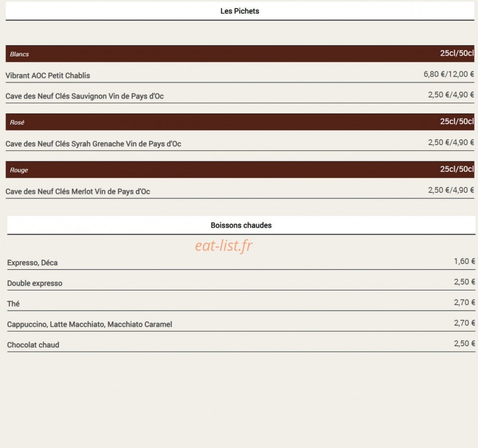Click the Les Pichets section header
The width and height of the screenshot is (478, 448).
(240, 11)
